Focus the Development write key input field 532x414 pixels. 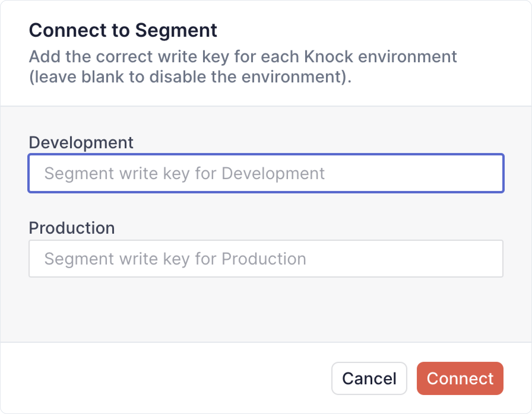pyautogui.click(x=266, y=173)
